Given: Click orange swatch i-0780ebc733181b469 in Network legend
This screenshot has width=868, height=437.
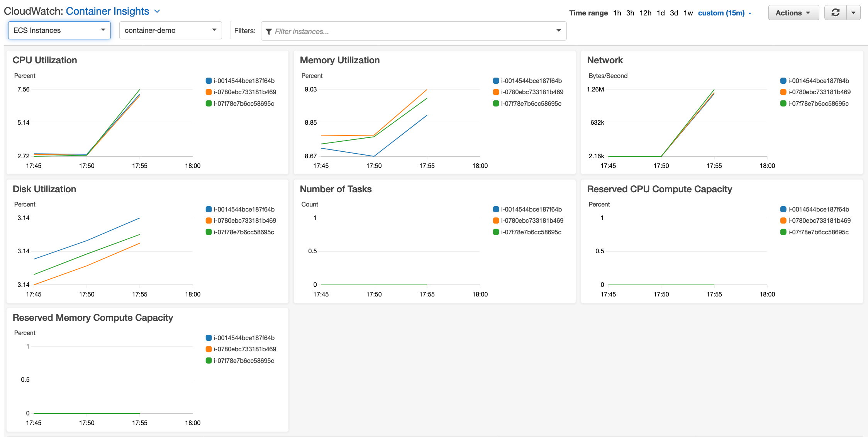Looking at the screenshot, I should (783, 92).
